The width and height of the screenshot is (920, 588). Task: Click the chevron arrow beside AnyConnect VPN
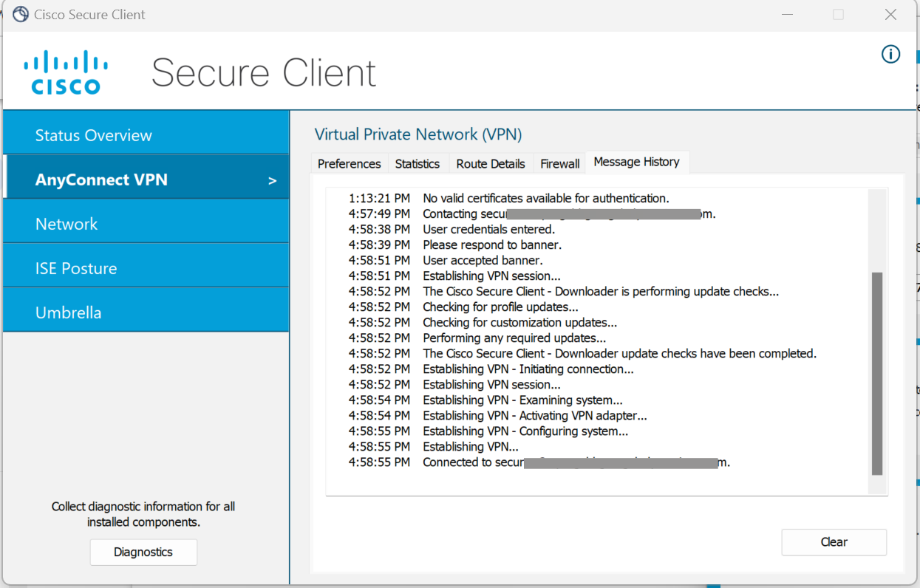click(272, 181)
